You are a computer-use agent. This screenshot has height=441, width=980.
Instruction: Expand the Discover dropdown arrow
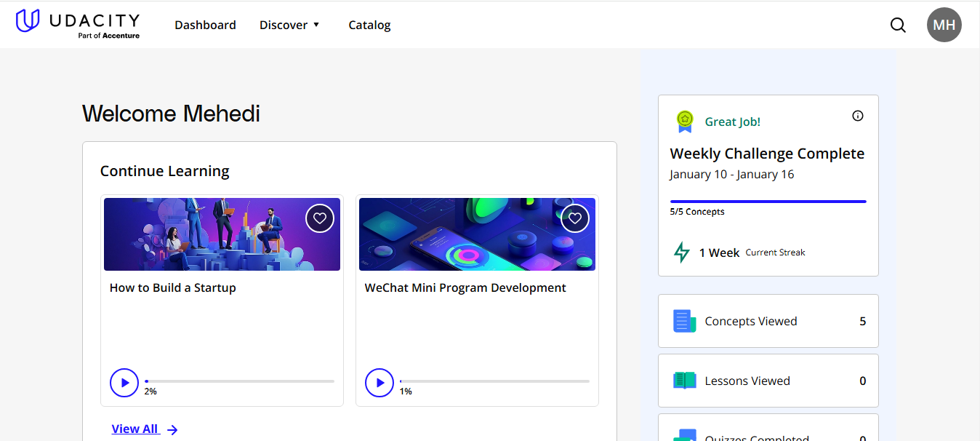[316, 25]
